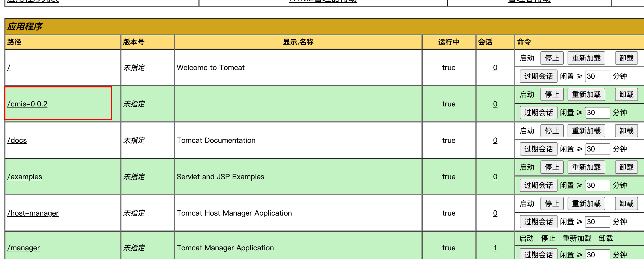
Task: Click session count 1 for Tomcat Manager Application
Action: [x=495, y=248]
